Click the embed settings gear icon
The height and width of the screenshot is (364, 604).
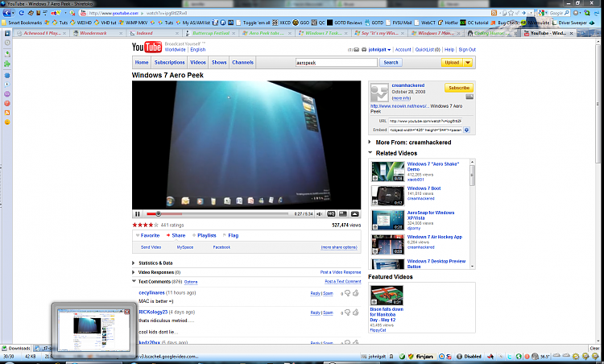click(x=467, y=130)
